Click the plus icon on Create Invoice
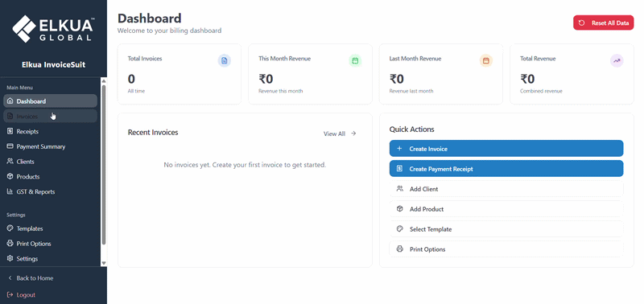 [399, 149]
